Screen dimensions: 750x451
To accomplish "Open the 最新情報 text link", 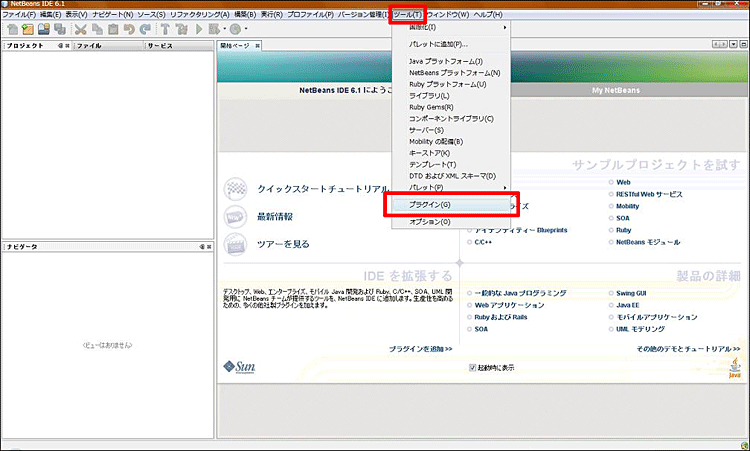I will (275, 217).
